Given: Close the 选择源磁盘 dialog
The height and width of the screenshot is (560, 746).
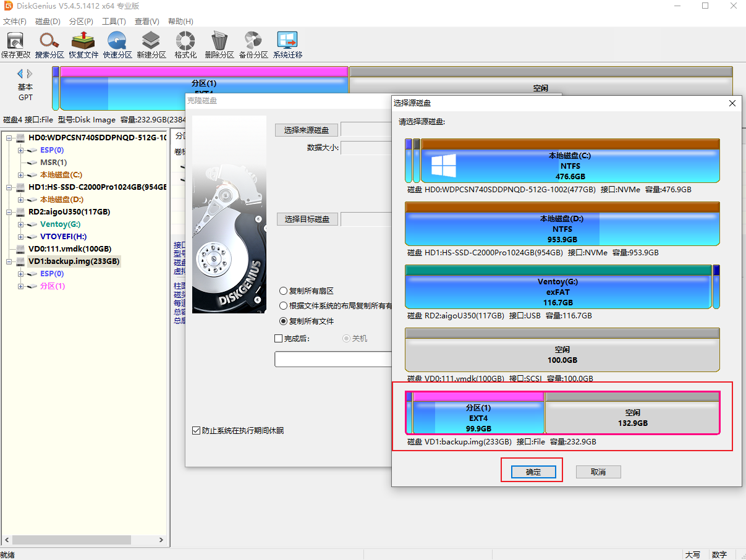Looking at the screenshot, I should click(x=732, y=103).
